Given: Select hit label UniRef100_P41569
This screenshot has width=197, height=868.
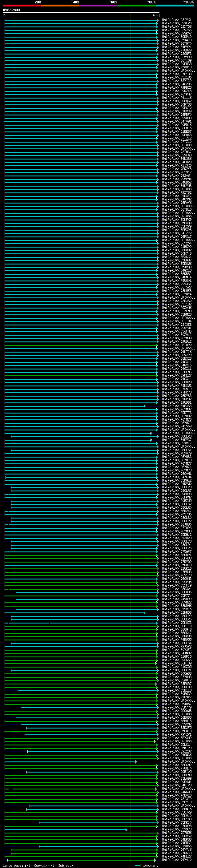Looking at the screenshot, I should pos(176,426).
